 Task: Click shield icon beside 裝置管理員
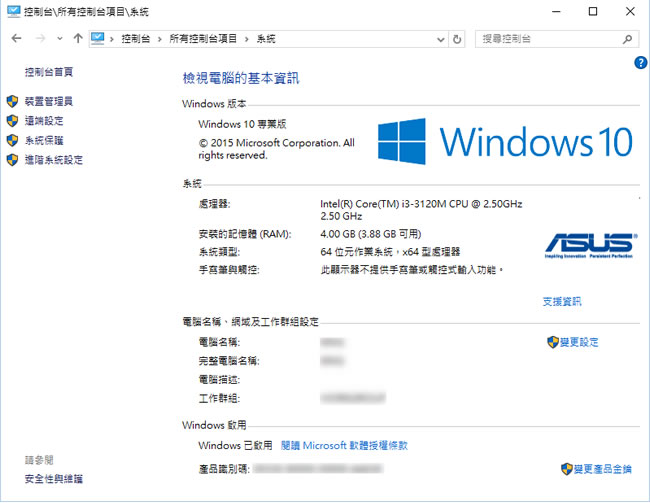pyautogui.click(x=12, y=101)
